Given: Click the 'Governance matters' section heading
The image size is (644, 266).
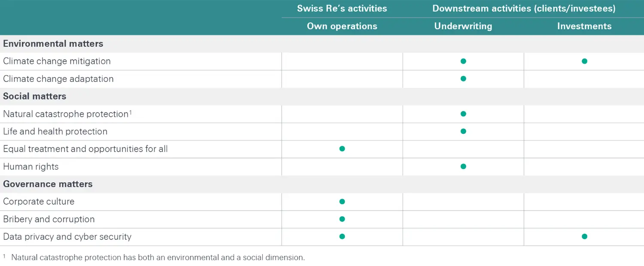Looking at the screenshot, I should pyautogui.click(x=48, y=184).
